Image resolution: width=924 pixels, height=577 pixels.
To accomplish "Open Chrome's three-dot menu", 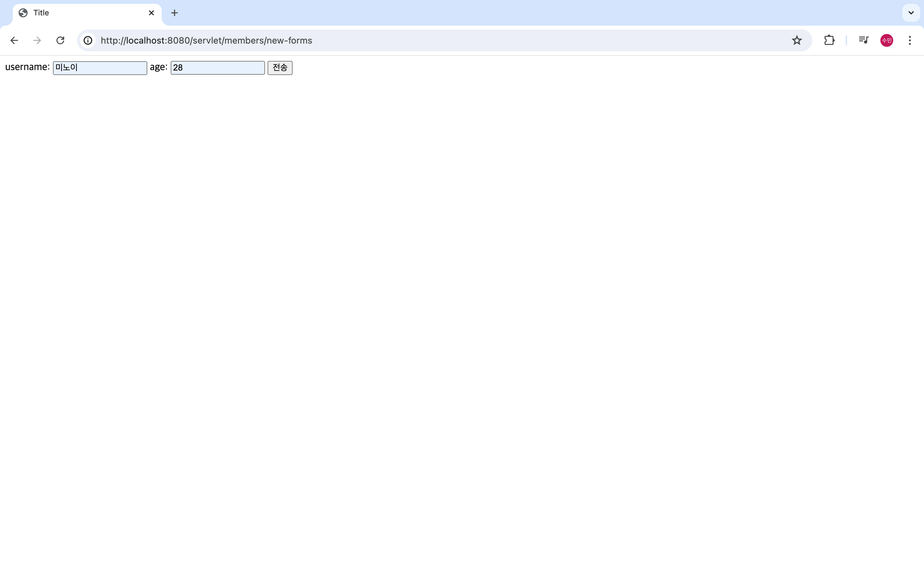I will pos(910,40).
